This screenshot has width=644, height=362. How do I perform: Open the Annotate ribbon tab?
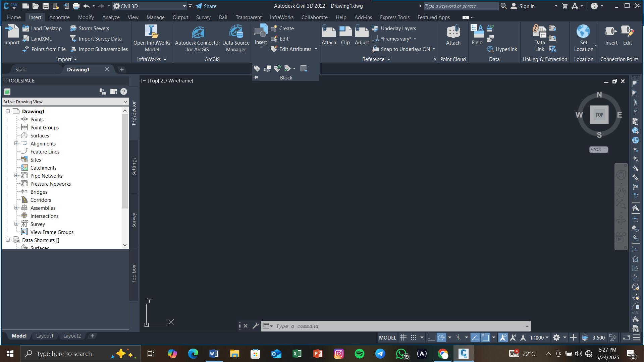59,17
